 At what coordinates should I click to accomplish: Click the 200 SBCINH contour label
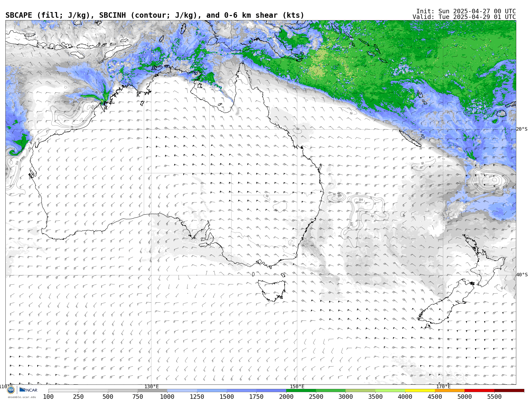[491, 176]
